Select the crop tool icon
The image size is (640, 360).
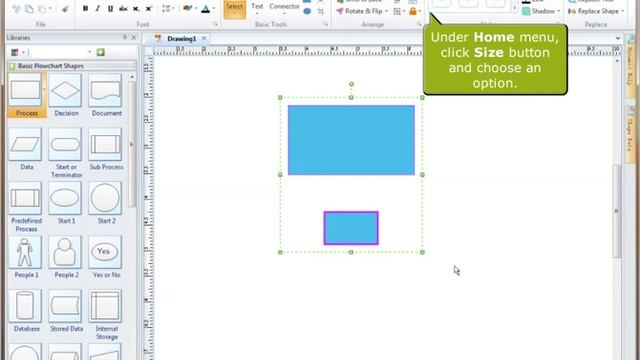tap(320, 11)
